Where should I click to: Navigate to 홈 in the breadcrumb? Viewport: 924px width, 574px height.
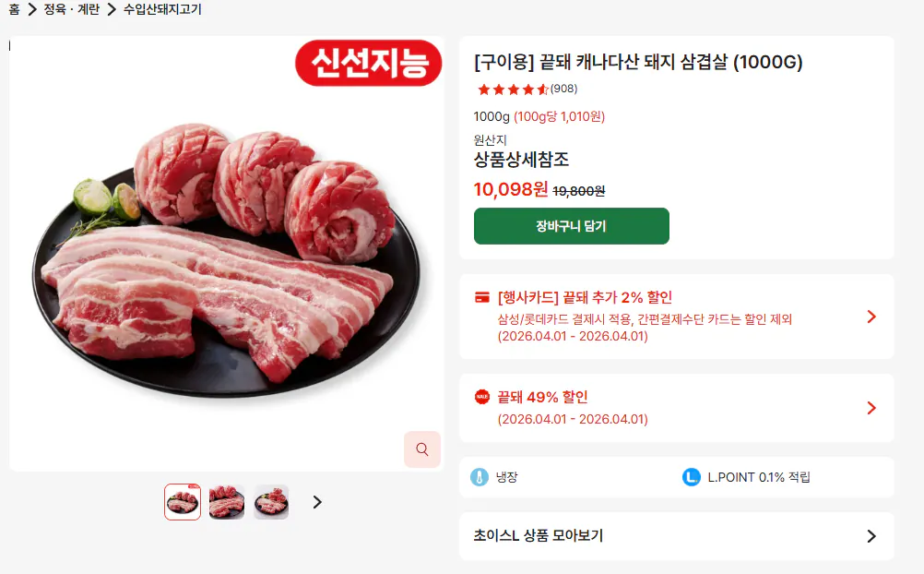click(13, 9)
